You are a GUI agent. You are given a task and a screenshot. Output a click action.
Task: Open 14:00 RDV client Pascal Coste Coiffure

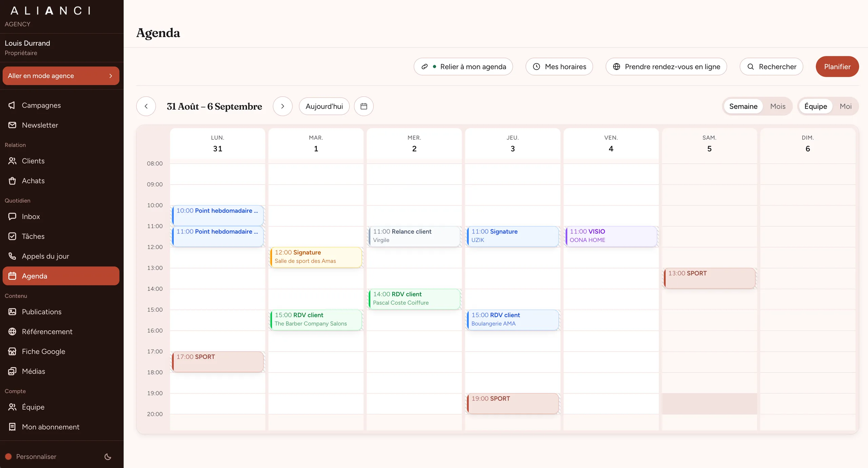click(414, 299)
